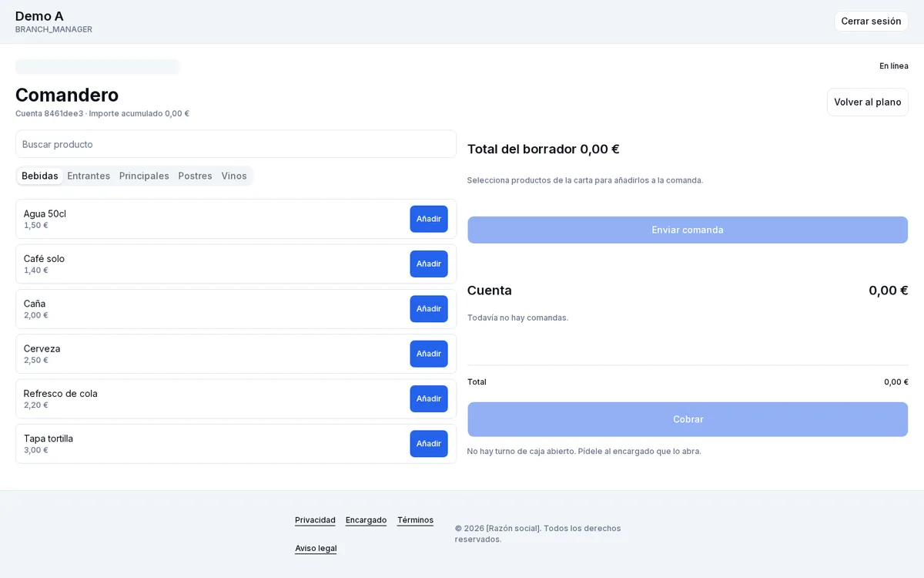Click the Comandero page heading

click(x=67, y=95)
